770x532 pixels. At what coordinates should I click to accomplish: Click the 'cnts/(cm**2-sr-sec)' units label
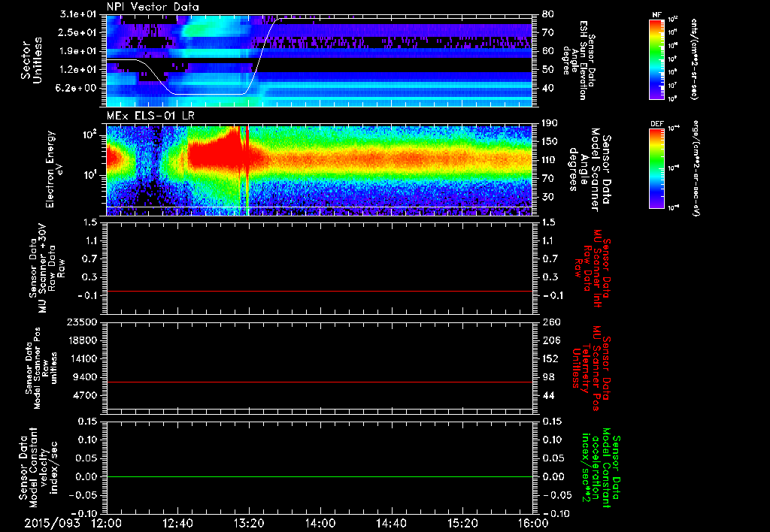(x=694, y=59)
